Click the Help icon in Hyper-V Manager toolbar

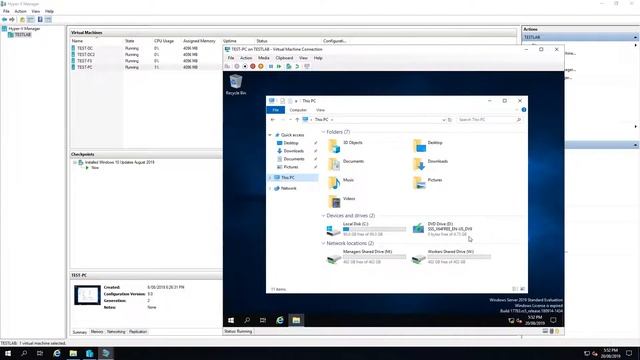pyautogui.click(x=40, y=20)
